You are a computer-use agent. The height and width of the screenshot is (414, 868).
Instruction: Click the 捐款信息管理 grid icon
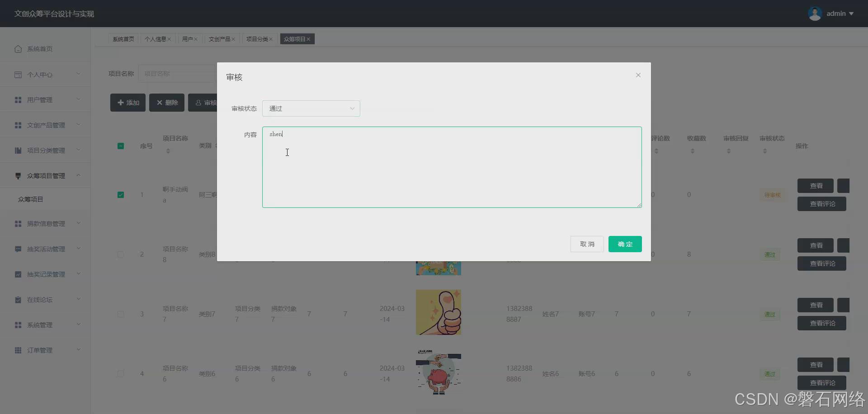click(18, 224)
